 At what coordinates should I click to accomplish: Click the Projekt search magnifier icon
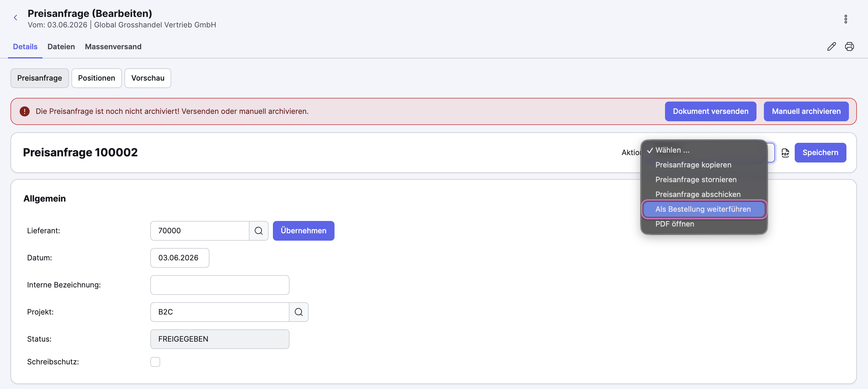coord(298,312)
